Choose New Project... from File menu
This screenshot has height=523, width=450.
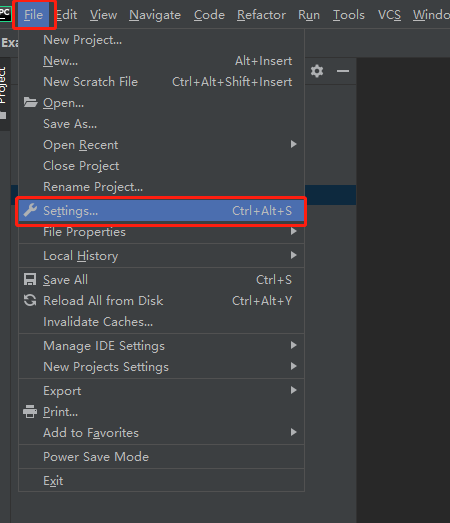[x=161, y=40]
